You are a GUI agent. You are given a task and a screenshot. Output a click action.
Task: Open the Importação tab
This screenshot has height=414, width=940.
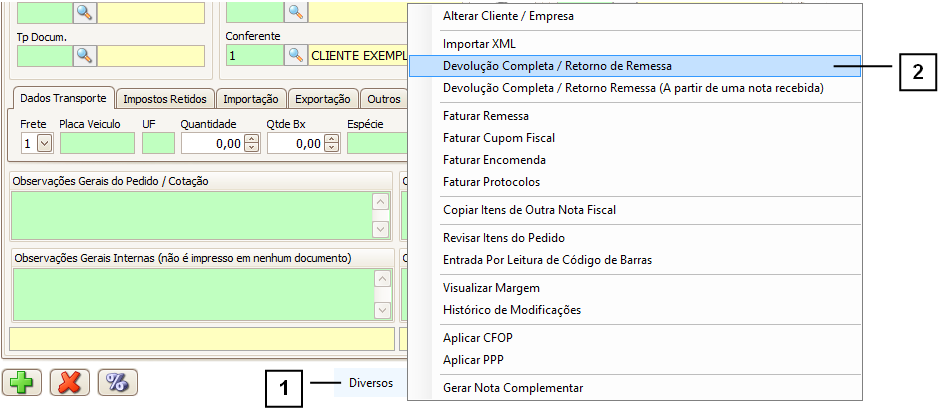point(251,99)
